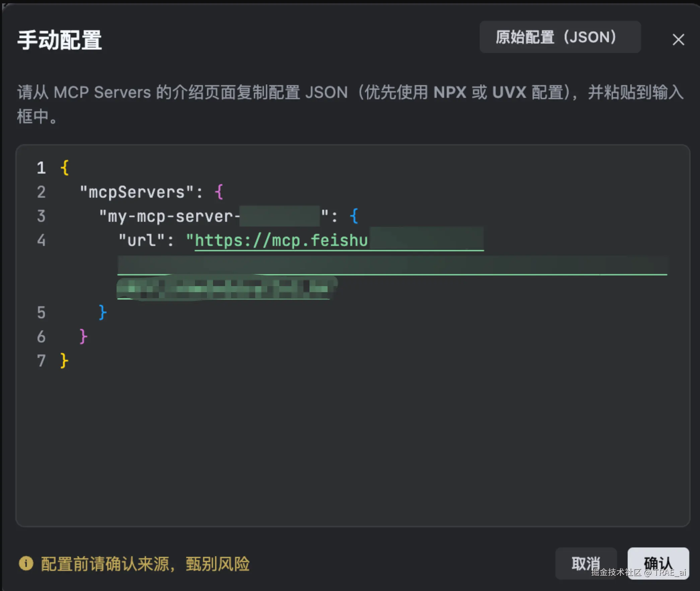Click the pink closing brace on line 6
This screenshot has width=700, height=591.
(x=83, y=337)
